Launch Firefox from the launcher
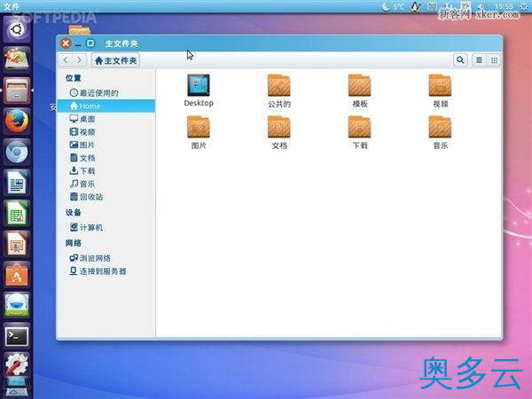 tap(17, 121)
